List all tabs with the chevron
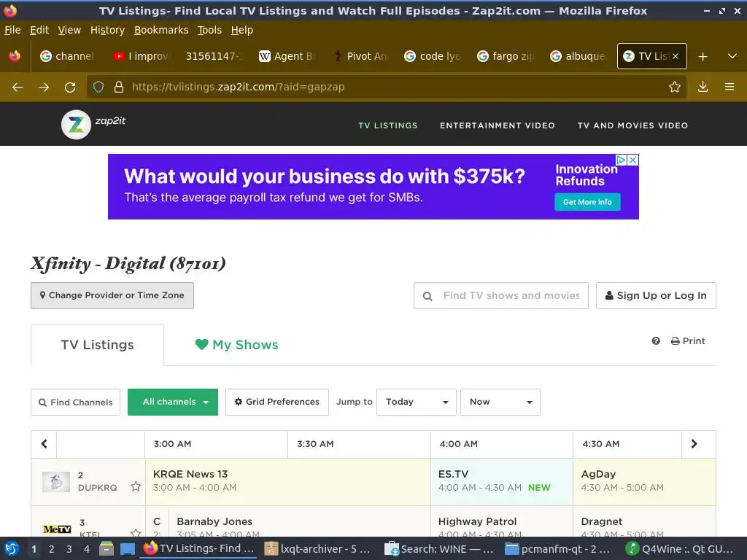Screen dimensions: 747x560 click(x=732, y=56)
